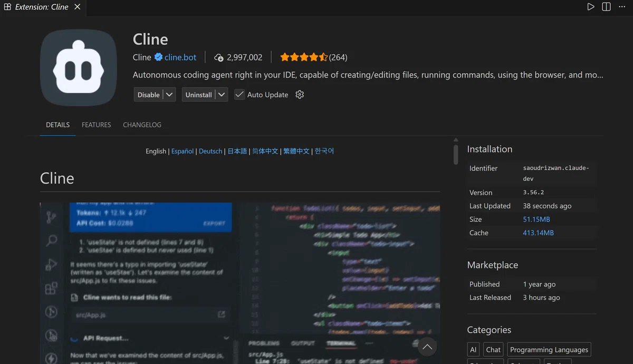
Task: Click the Run play icon in top-right
Action: point(591,7)
